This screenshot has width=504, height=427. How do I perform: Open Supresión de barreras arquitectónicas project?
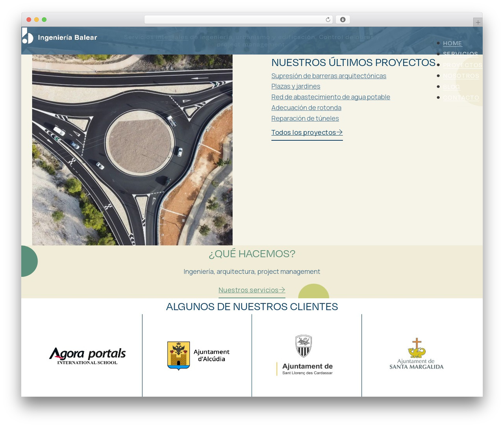pos(329,76)
